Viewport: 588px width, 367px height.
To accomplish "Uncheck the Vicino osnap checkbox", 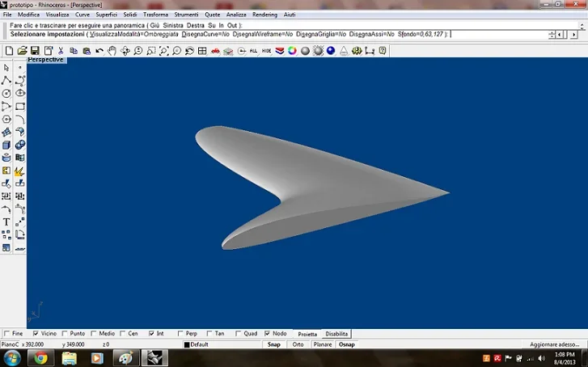I will click(36, 333).
